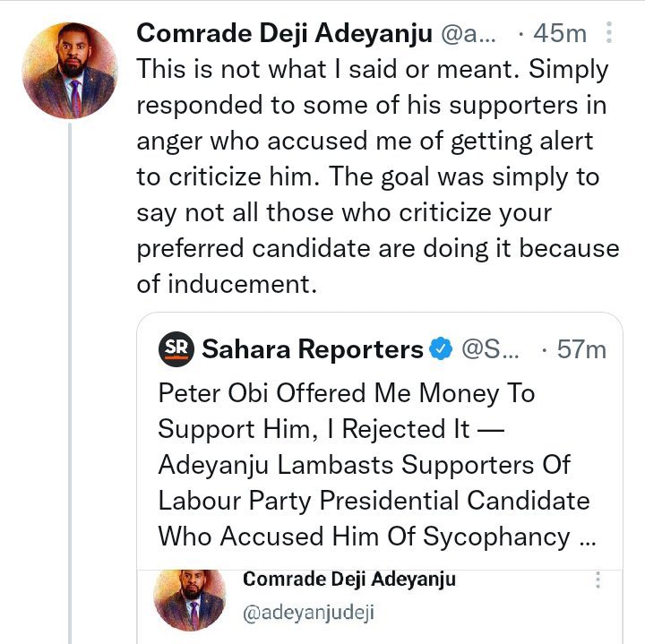This screenshot has width=645, height=644.
Task: Open the top tweet's three-dot options menu
Action: tap(609, 35)
